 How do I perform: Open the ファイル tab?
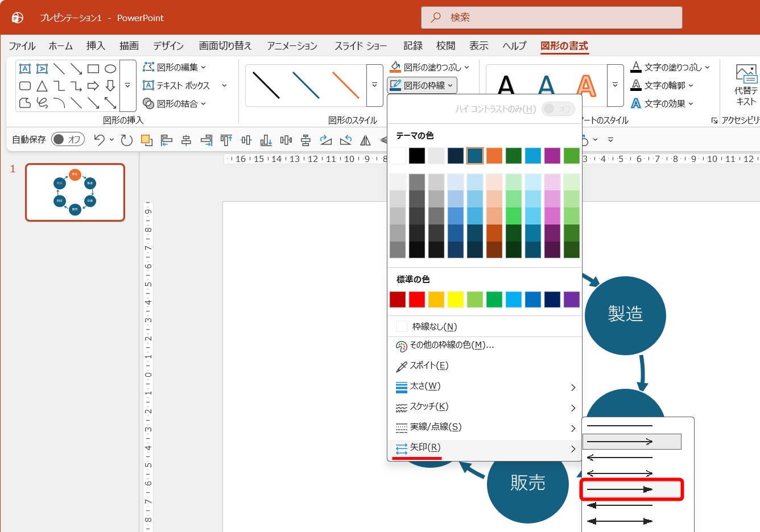point(22,46)
